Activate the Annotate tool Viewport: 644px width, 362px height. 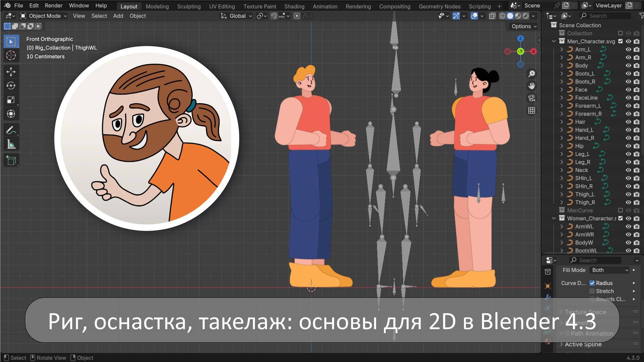tap(11, 130)
